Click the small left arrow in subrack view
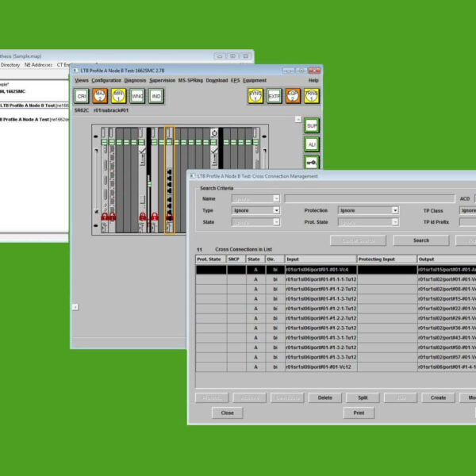Screen dimensions: 476x476 tap(75, 307)
